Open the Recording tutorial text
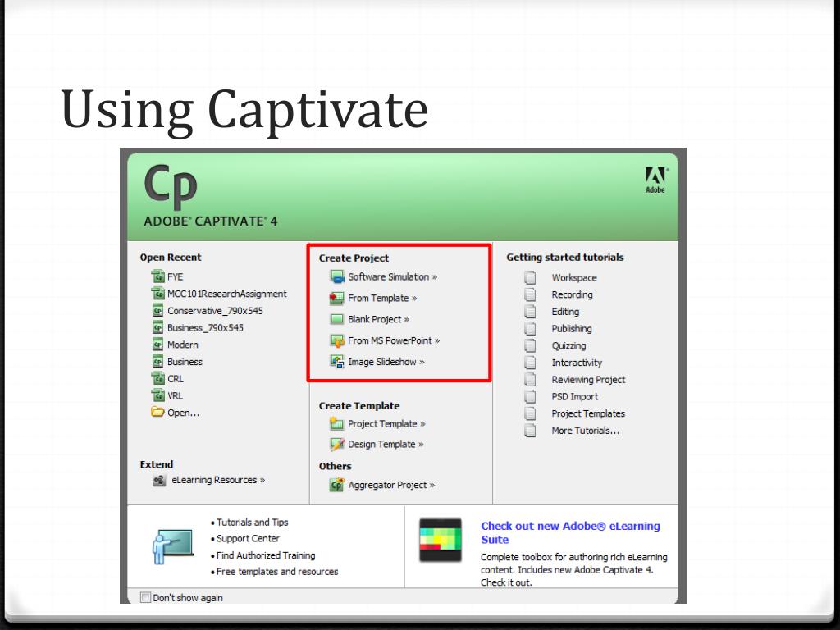This screenshot has height=630, width=840. (x=572, y=294)
